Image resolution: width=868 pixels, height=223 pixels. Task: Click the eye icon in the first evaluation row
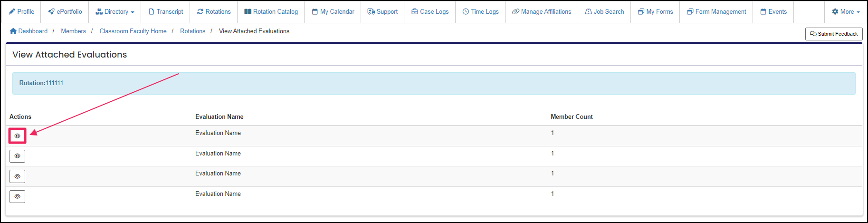(17, 136)
